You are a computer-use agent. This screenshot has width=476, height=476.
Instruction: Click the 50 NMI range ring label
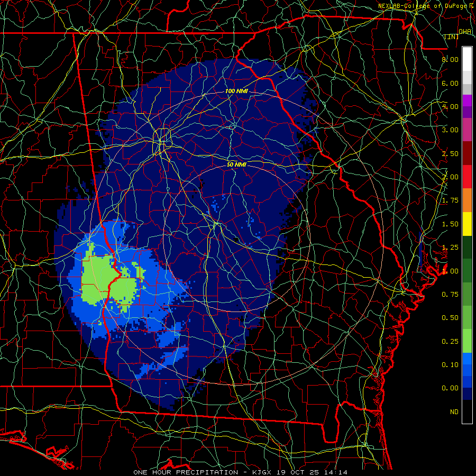(236, 164)
